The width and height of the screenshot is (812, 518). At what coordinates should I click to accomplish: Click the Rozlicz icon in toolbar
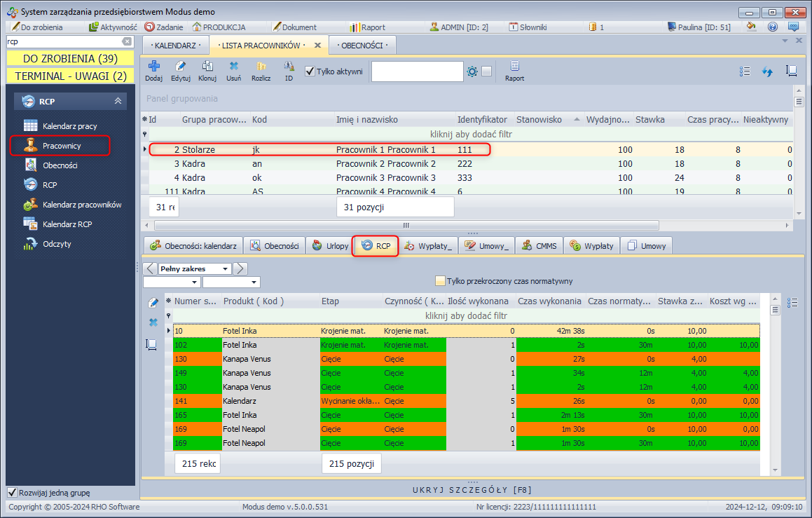[261, 70]
